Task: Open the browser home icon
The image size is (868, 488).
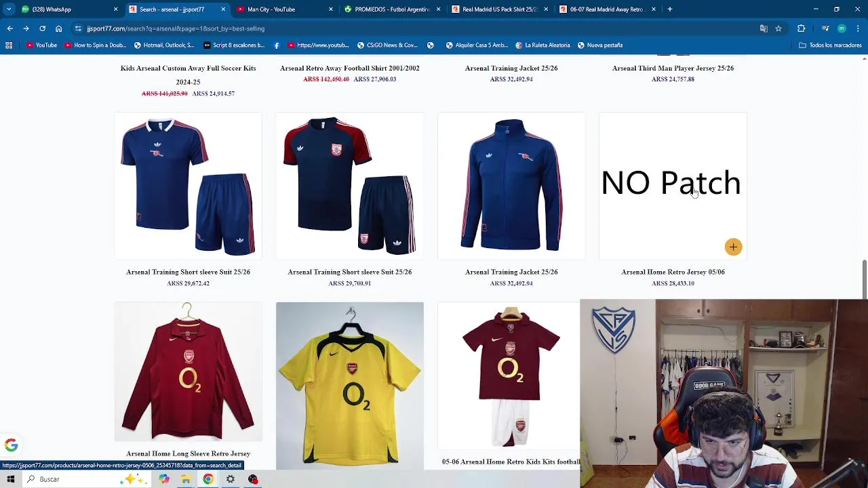Action: coord(58,28)
